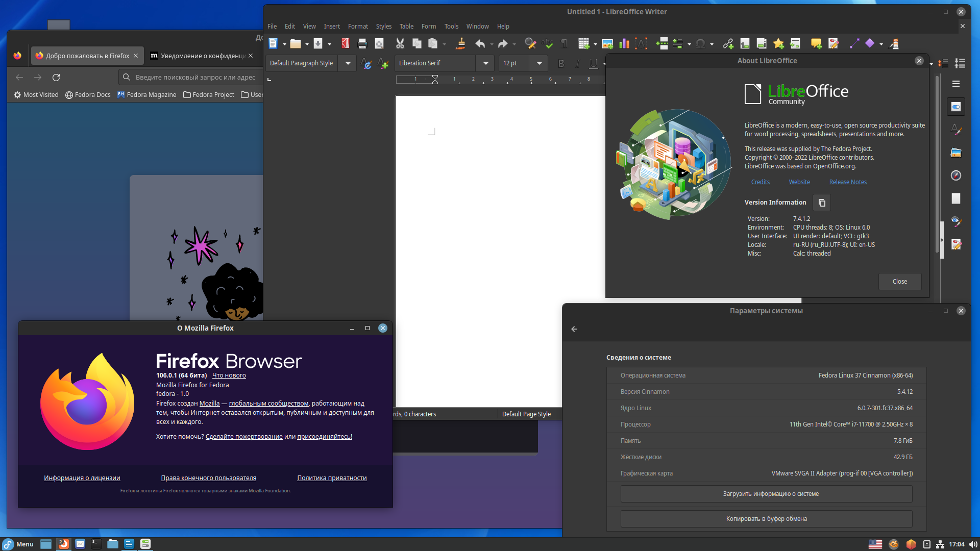980x551 pixels.
Task: Click the Insert Text Box icon
Action: (x=641, y=44)
